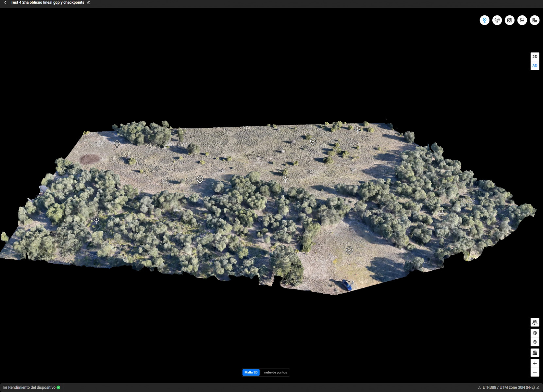Image resolution: width=543 pixels, height=392 pixels.
Task: Select the upper shaded cube view icon
Action: [535, 333]
